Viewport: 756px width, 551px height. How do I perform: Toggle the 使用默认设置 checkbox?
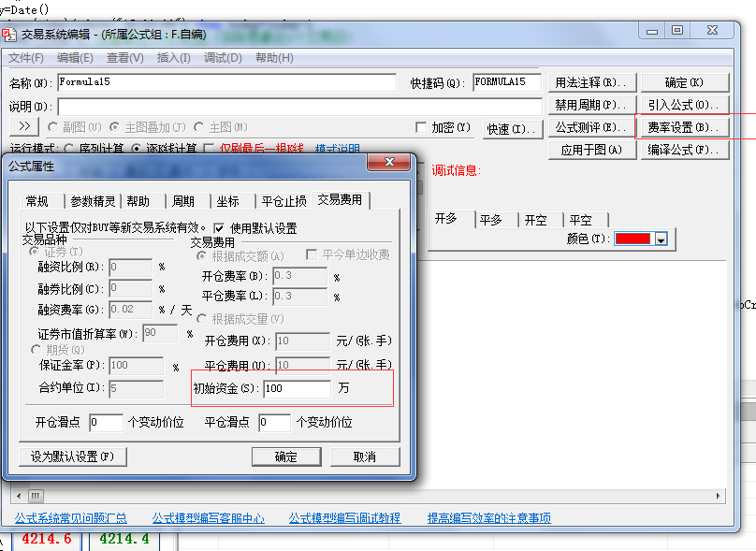(219, 228)
